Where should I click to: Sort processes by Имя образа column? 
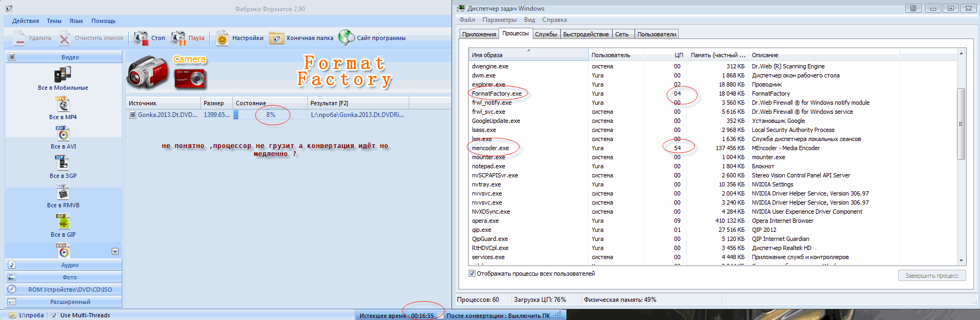click(528, 55)
